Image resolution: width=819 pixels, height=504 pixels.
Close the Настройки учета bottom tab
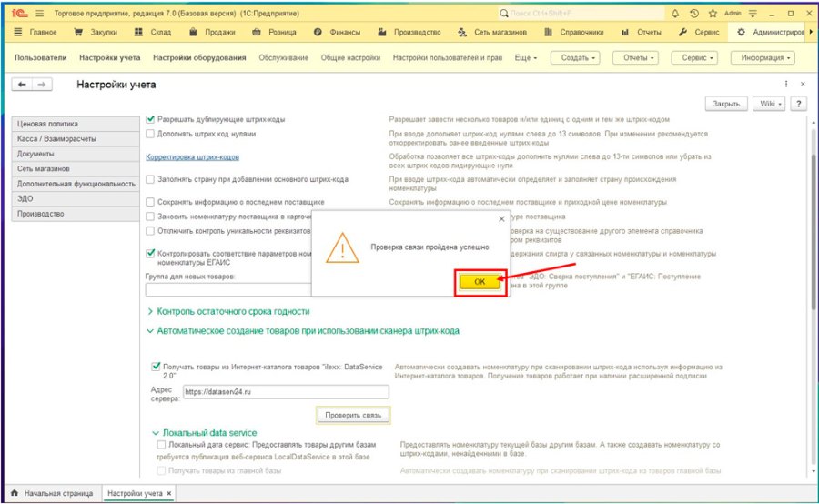(168, 493)
